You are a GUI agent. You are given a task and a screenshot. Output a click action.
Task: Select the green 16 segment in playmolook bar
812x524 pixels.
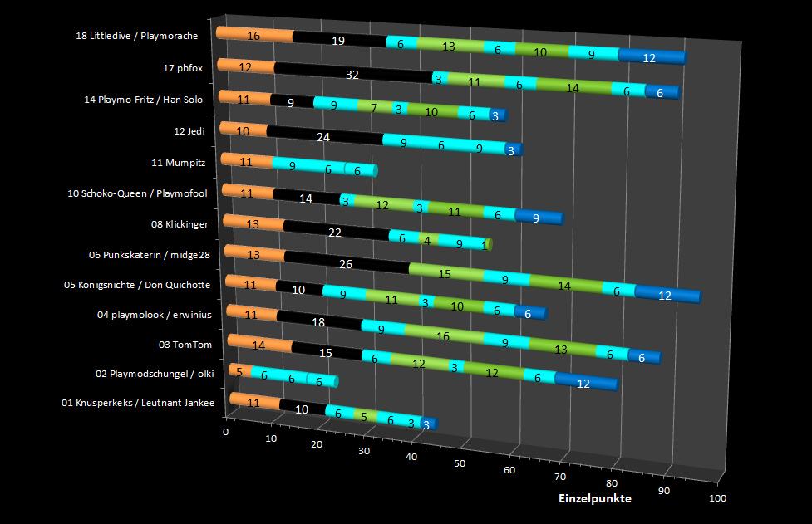[x=442, y=336]
